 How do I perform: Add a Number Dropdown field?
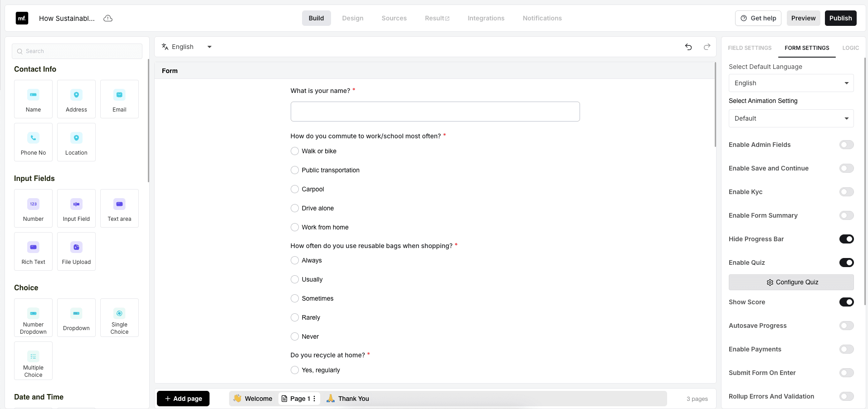pyautogui.click(x=33, y=318)
